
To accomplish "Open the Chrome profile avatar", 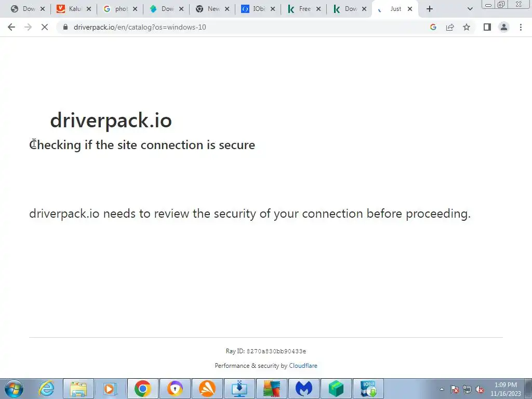I will [x=504, y=27].
